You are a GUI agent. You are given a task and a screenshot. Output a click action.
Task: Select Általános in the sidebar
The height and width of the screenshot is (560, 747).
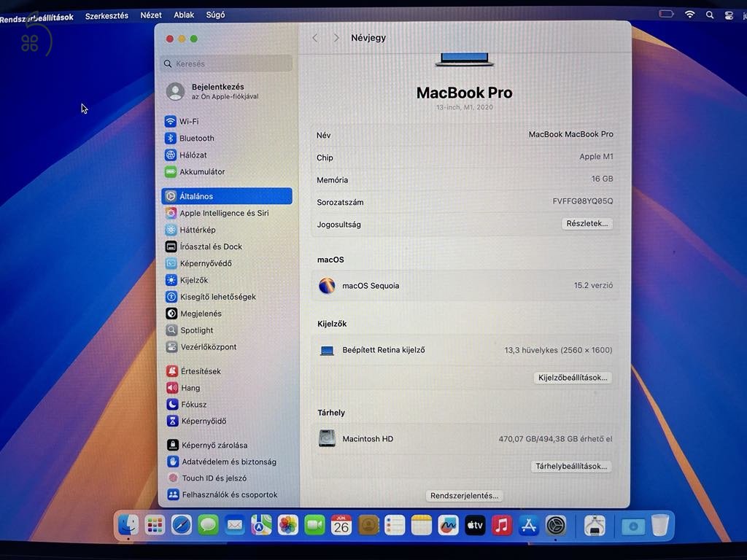click(227, 196)
